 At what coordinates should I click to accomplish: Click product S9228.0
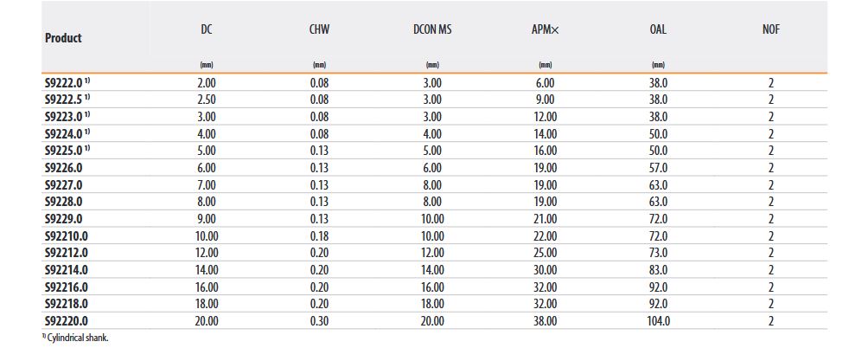tap(63, 202)
